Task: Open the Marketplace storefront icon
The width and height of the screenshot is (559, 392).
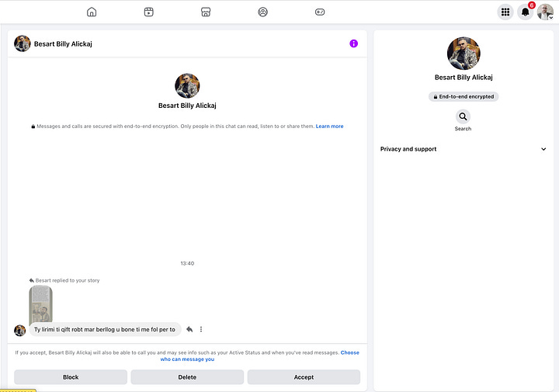Action: 206,12
